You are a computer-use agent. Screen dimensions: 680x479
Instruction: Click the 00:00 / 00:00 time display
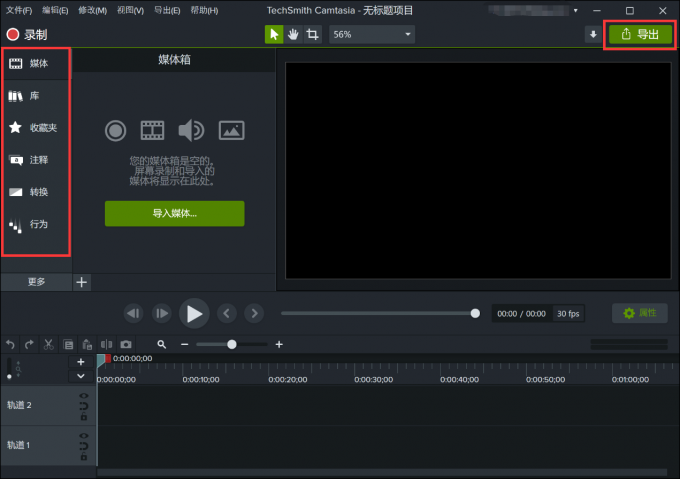tap(521, 313)
